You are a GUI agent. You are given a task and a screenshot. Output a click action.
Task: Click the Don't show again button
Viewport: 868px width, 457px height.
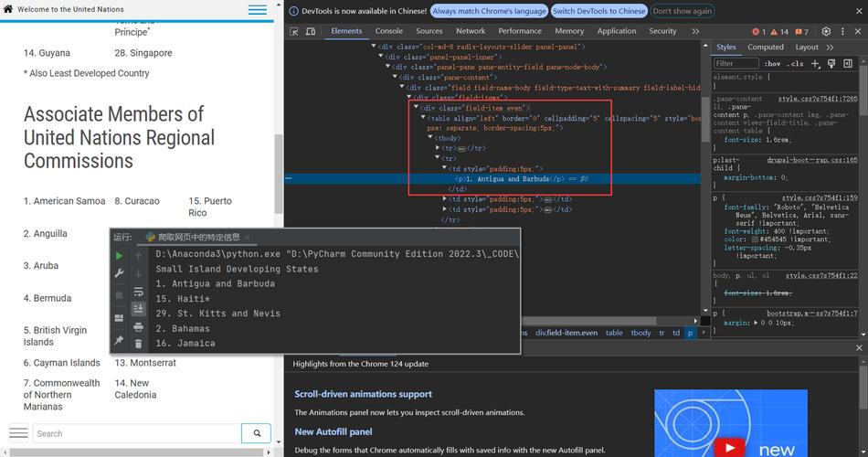pos(683,11)
